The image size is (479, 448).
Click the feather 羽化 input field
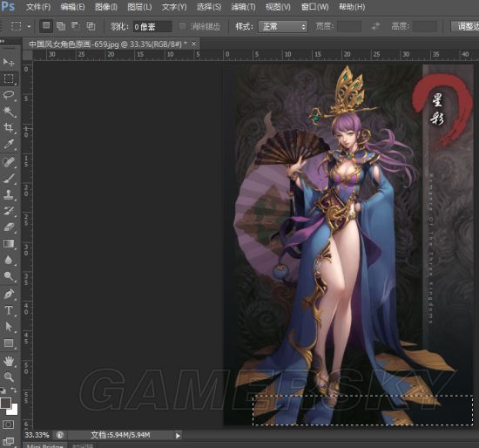coord(152,27)
